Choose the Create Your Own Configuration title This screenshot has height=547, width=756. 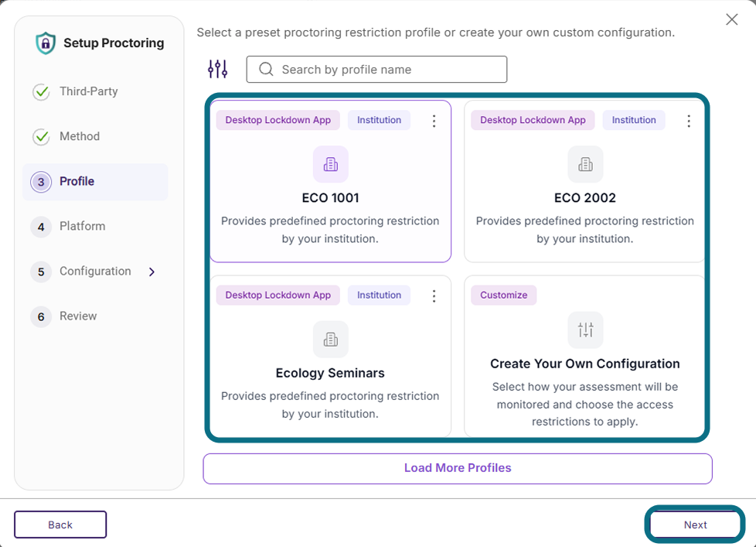pos(585,364)
